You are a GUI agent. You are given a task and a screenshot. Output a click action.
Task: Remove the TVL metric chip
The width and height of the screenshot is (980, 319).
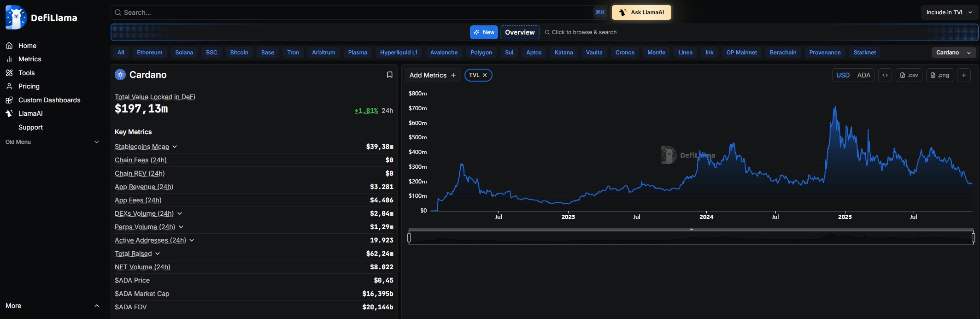click(485, 75)
